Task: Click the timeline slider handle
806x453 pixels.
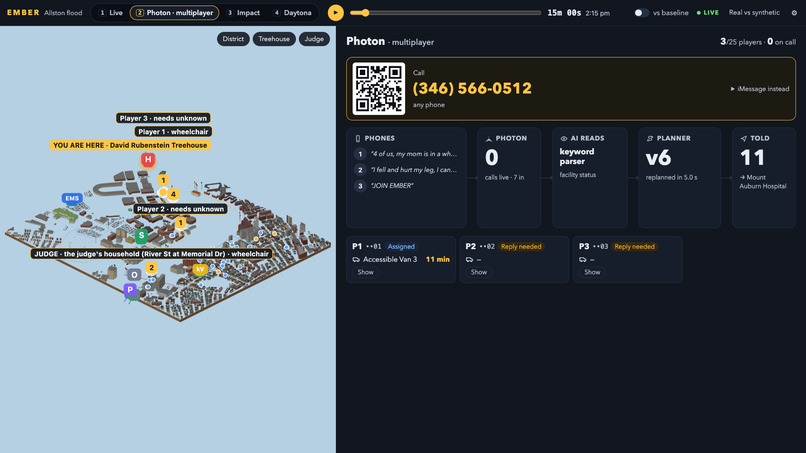Action: (x=365, y=13)
